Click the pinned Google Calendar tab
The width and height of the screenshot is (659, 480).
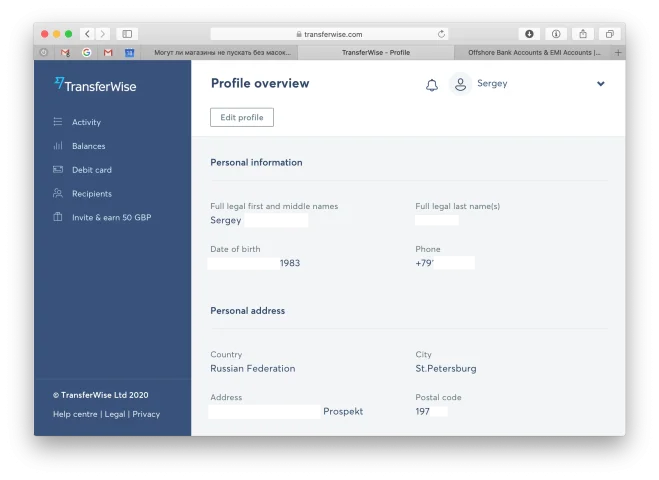[129, 53]
